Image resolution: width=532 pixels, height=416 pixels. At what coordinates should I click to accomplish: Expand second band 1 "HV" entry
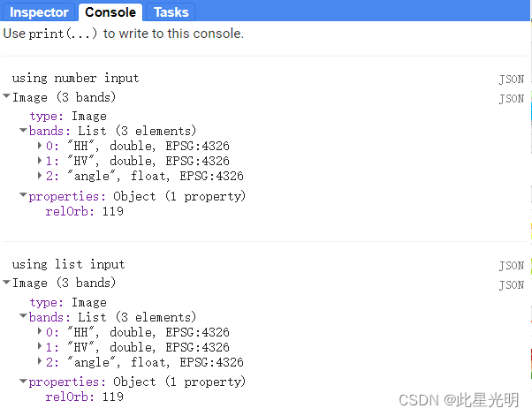click(40, 347)
